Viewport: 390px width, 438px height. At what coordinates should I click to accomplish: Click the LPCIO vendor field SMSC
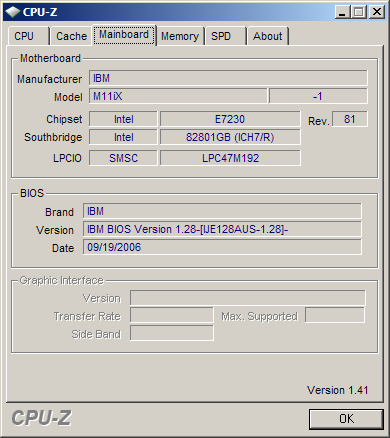coord(123,158)
